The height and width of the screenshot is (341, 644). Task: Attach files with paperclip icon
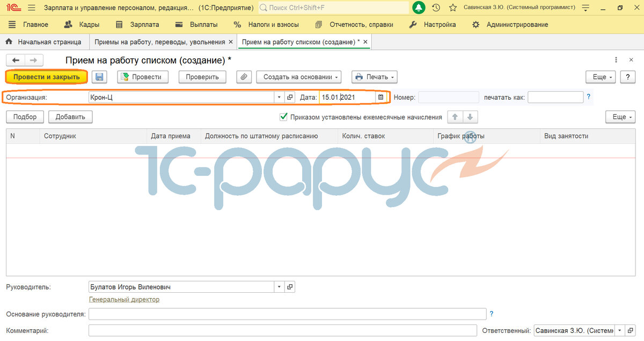click(244, 77)
